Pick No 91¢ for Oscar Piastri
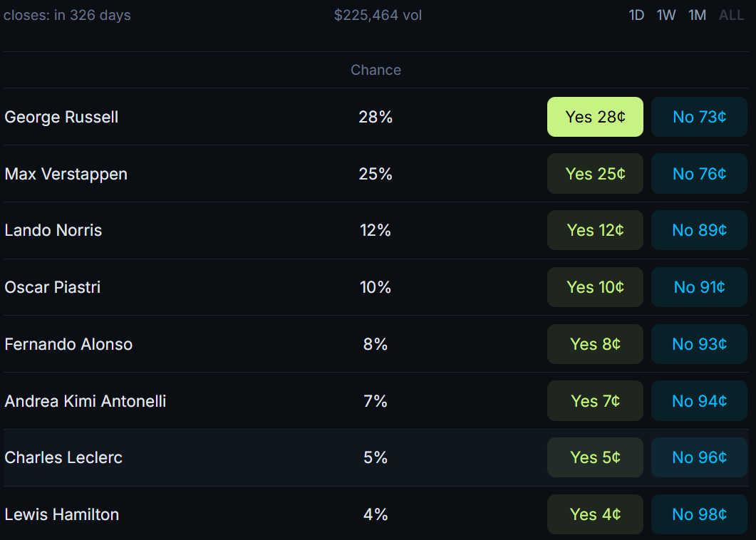 coord(699,287)
